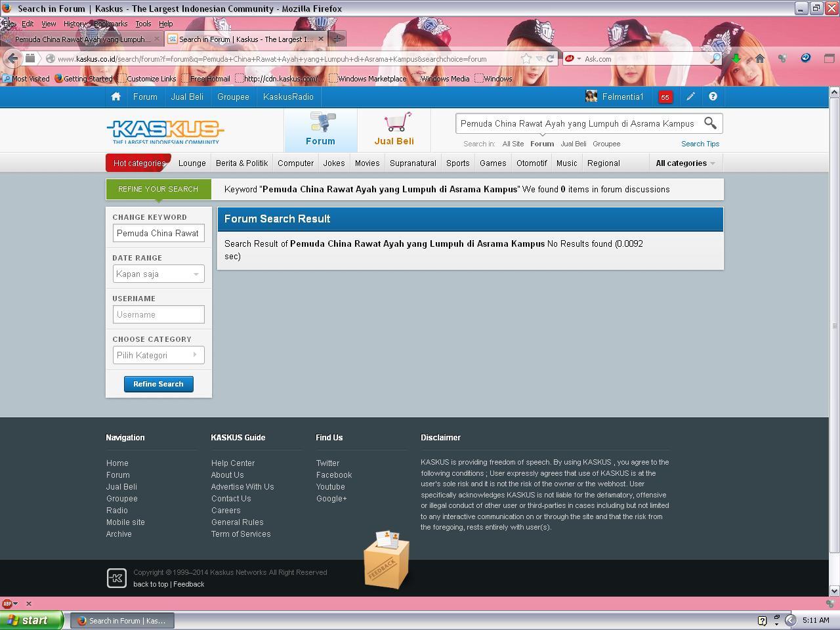Click the Firefox reload page icon

[551, 58]
